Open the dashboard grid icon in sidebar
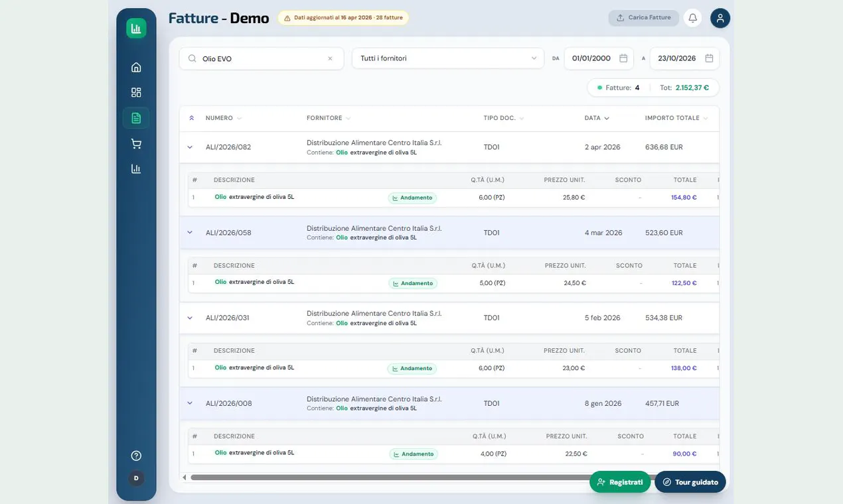The height and width of the screenshot is (504, 843). 136,92
